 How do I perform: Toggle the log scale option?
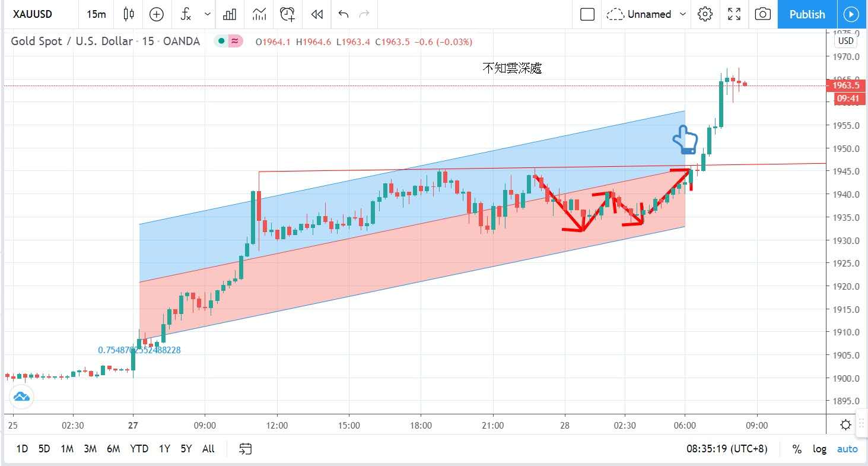click(x=819, y=449)
